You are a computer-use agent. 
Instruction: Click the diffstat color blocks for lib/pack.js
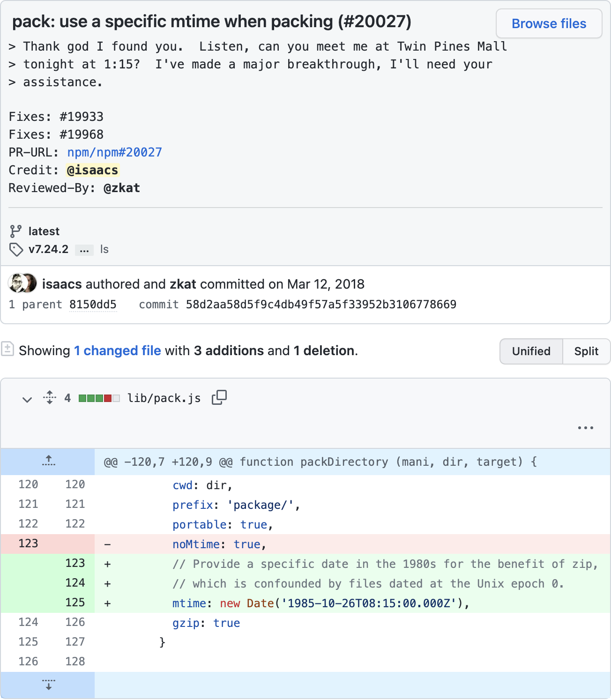coord(99,398)
